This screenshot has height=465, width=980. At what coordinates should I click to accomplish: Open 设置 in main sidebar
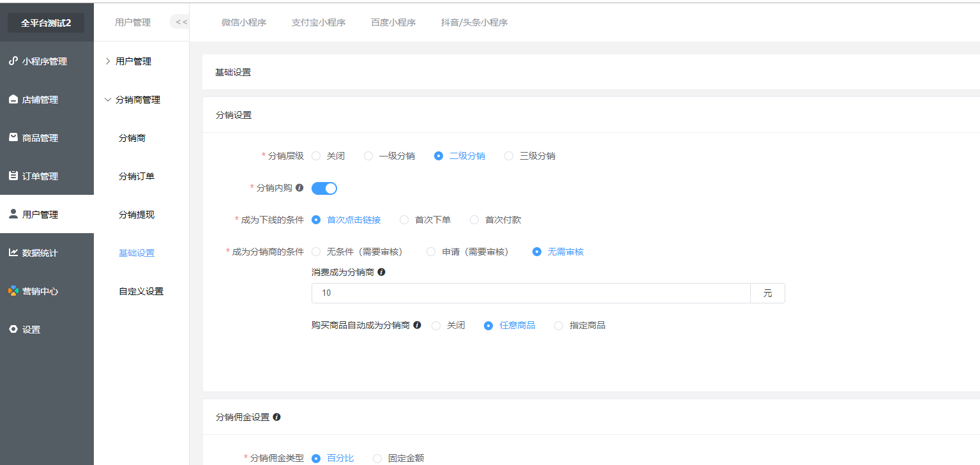47,330
